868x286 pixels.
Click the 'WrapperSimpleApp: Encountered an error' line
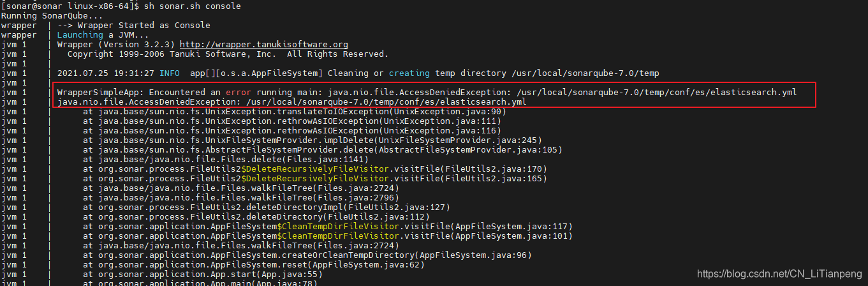[x=427, y=93]
